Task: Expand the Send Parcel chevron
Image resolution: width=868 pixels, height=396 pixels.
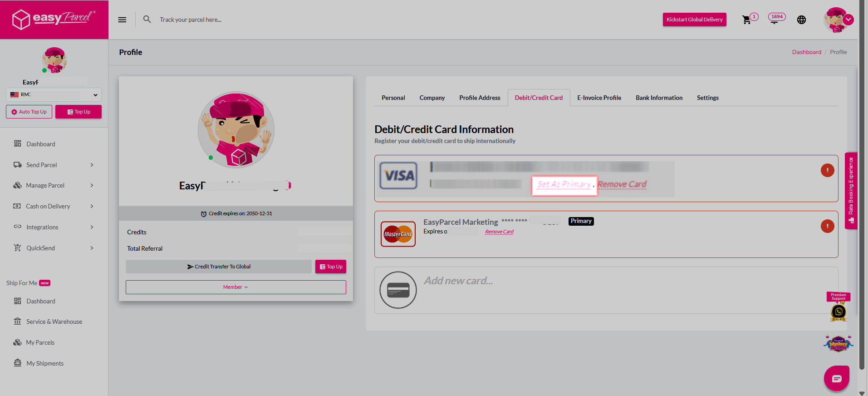Action: [x=92, y=165]
